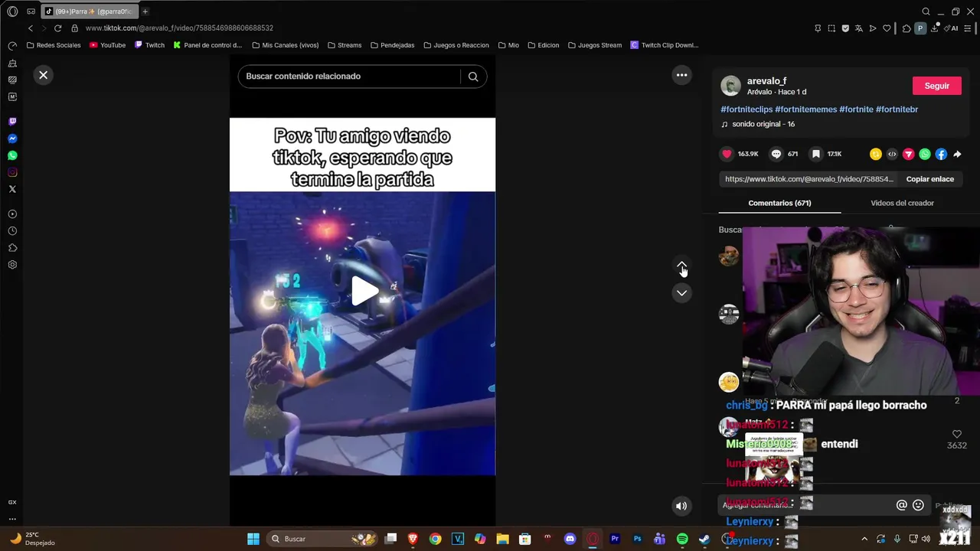Screen dimensions: 980x551
Task: Go to the previous video arrow
Action: click(681, 266)
